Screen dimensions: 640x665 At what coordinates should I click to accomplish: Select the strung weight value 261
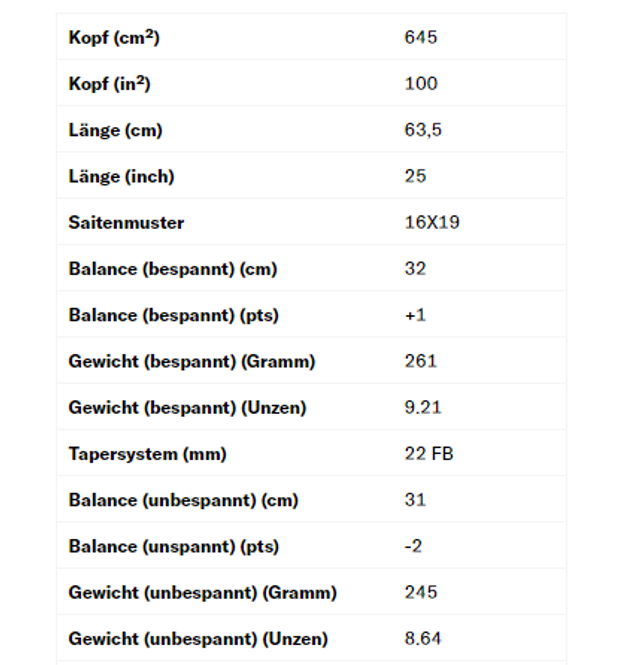421,361
